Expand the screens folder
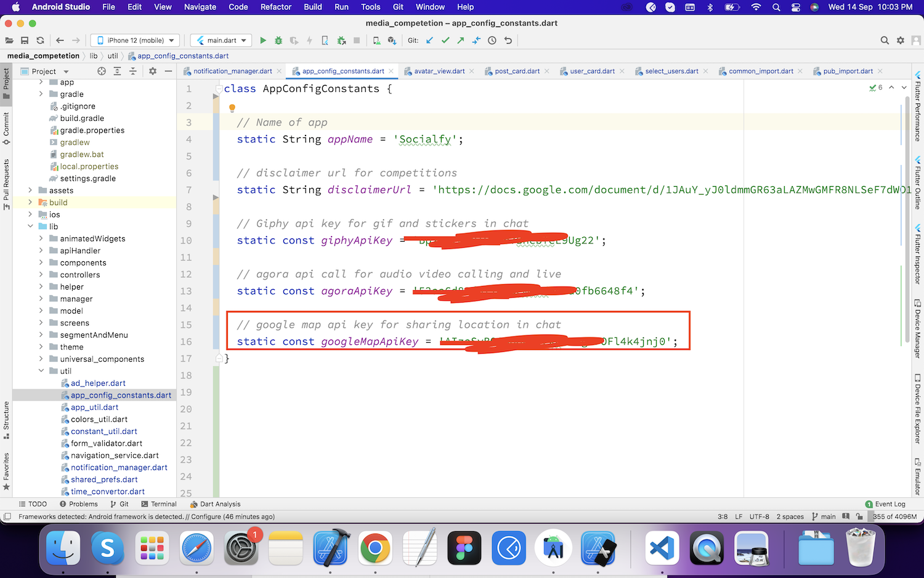 coord(41,323)
